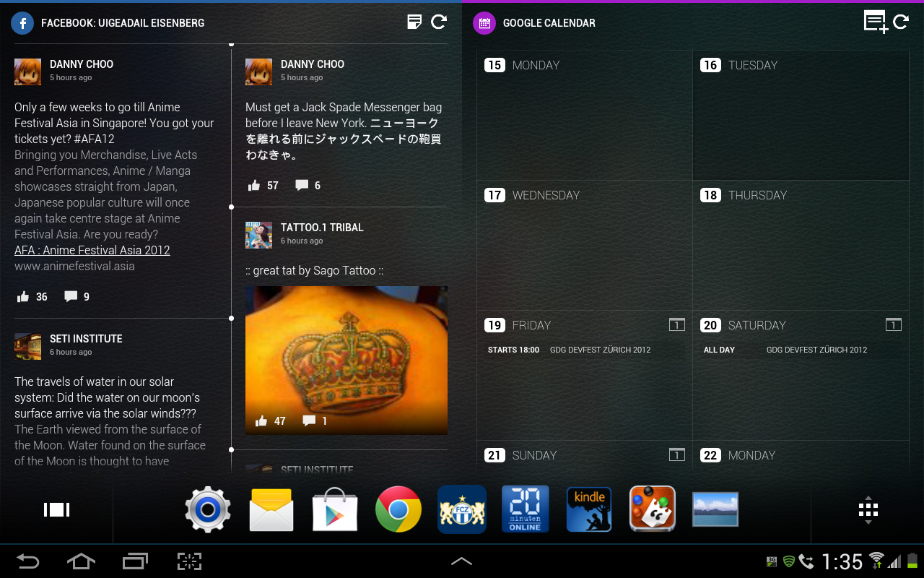Tap Sunday the 21st event count badge
The height and width of the screenshot is (578, 924).
676,454
